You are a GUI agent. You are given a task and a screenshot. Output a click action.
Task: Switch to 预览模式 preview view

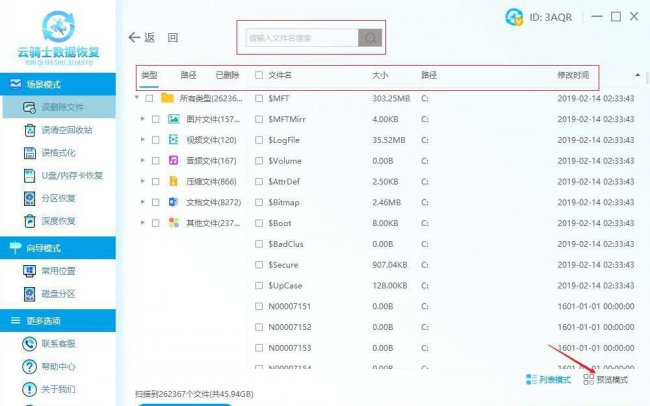606,379
